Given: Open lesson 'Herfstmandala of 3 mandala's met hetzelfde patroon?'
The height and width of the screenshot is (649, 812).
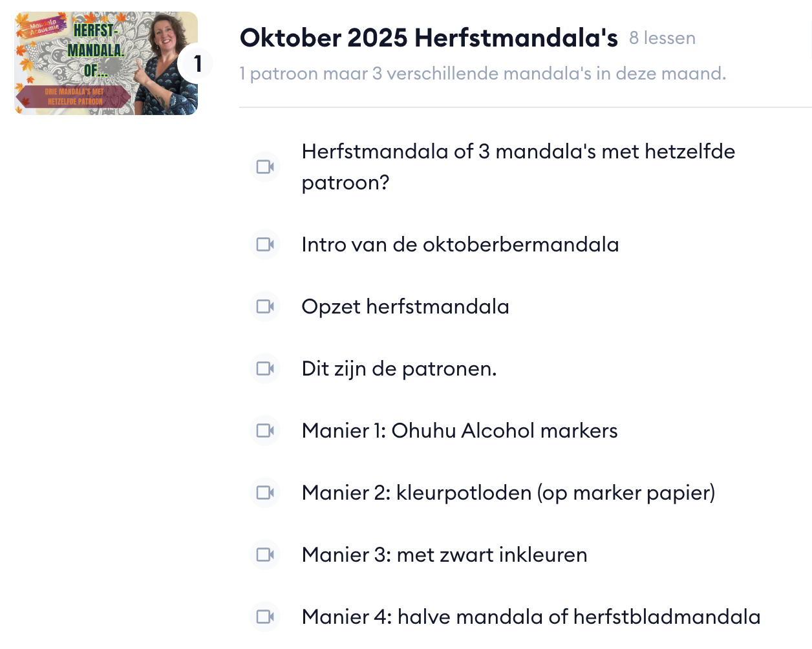Looking at the screenshot, I should (518, 167).
